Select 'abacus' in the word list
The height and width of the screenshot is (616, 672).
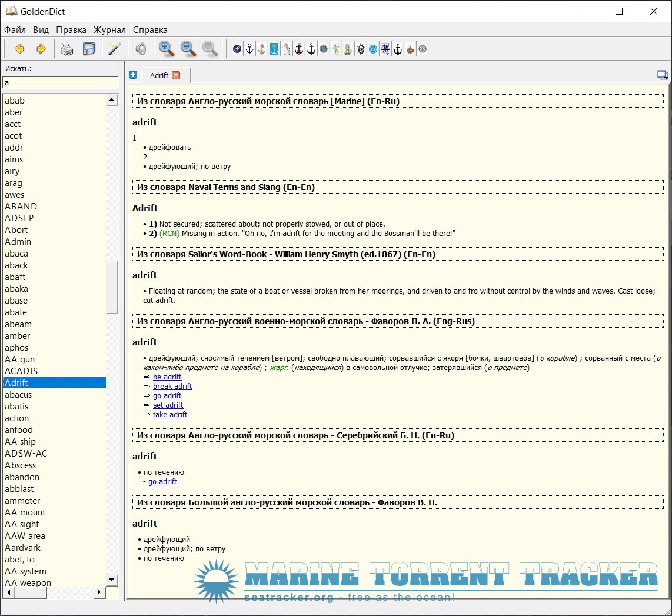point(54,395)
